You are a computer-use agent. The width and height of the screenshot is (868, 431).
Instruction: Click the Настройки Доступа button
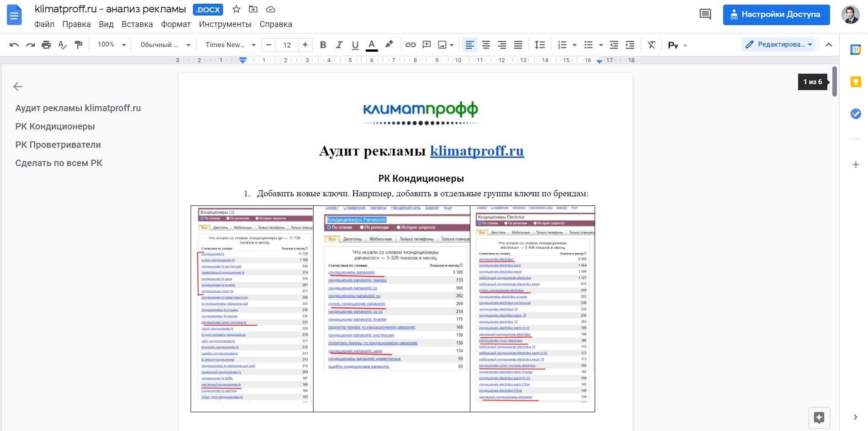tap(776, 14)
